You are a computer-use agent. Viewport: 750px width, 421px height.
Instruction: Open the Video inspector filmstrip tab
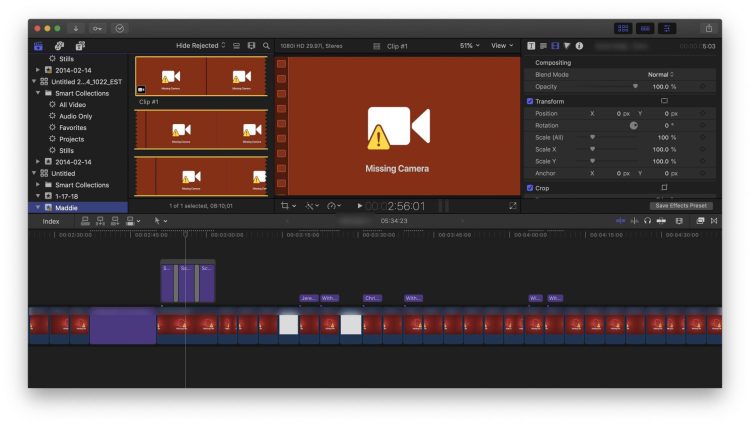tap(555, 46)
